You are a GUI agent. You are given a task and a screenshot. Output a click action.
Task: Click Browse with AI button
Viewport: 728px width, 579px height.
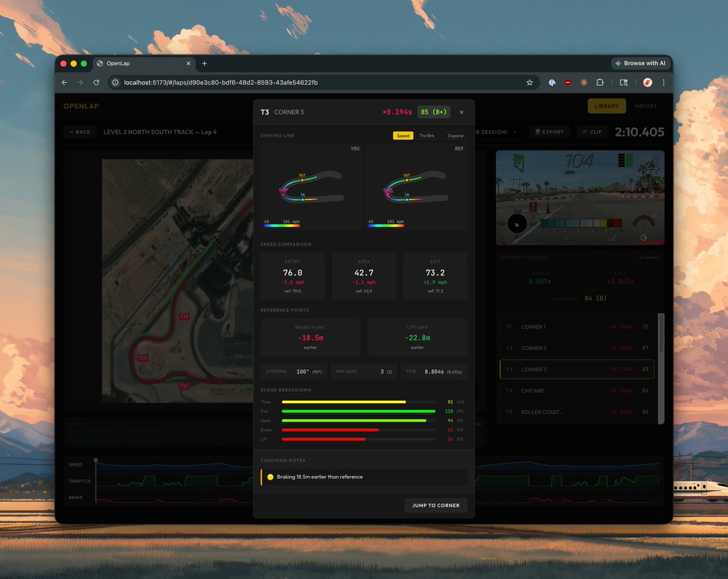(640, 63)
